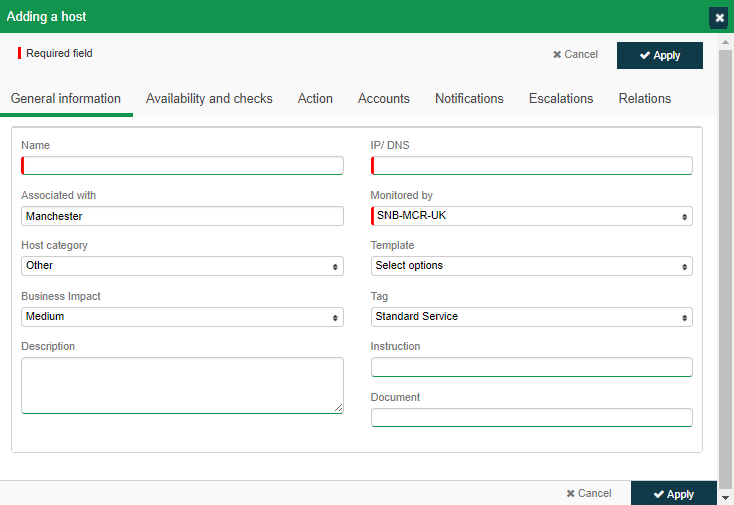
Task: Click the scrollbar down arrow
Action: (x=726, y=498)
